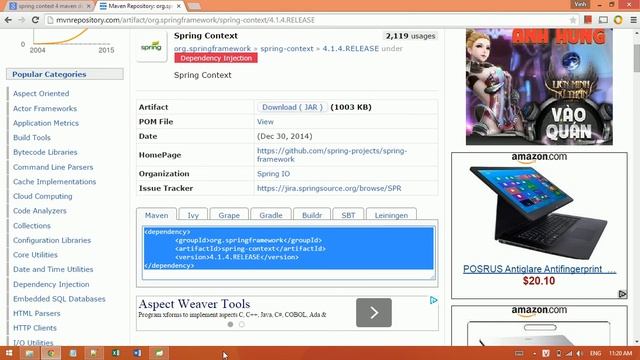Open Excel from the taskbar
This screenshot has width=640, height=360.
click(x=116, y=353)
